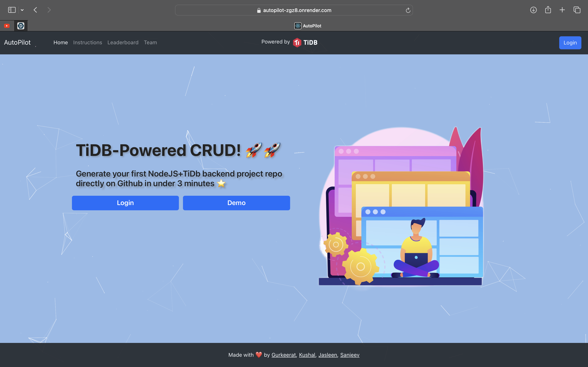
Task: Click the share icon in toolbar
Action: (548, 10)
